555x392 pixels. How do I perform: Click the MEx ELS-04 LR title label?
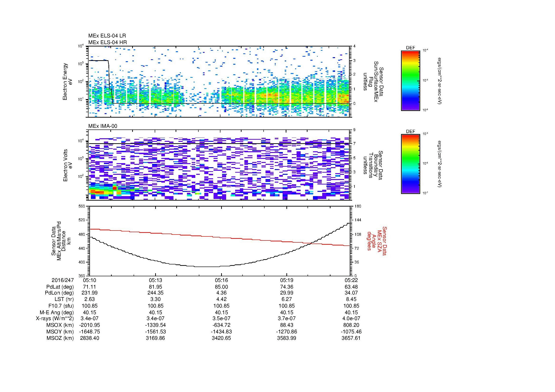pos(107,36)
